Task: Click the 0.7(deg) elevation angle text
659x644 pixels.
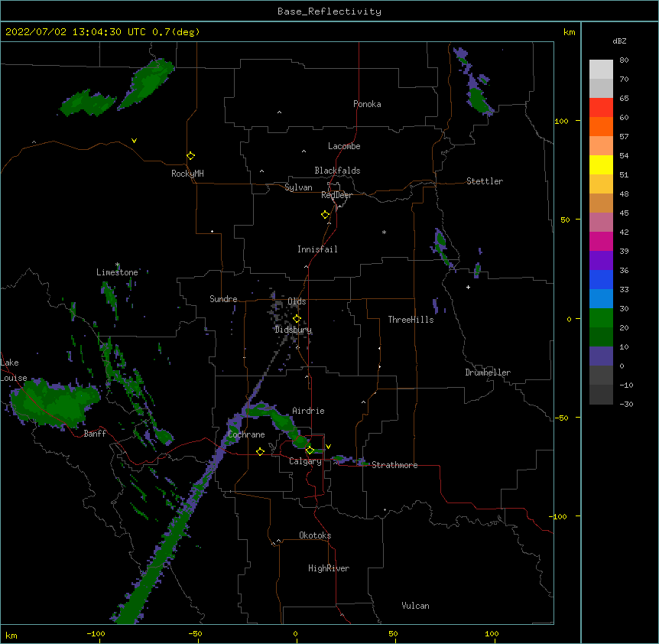Action: point(176,32)
